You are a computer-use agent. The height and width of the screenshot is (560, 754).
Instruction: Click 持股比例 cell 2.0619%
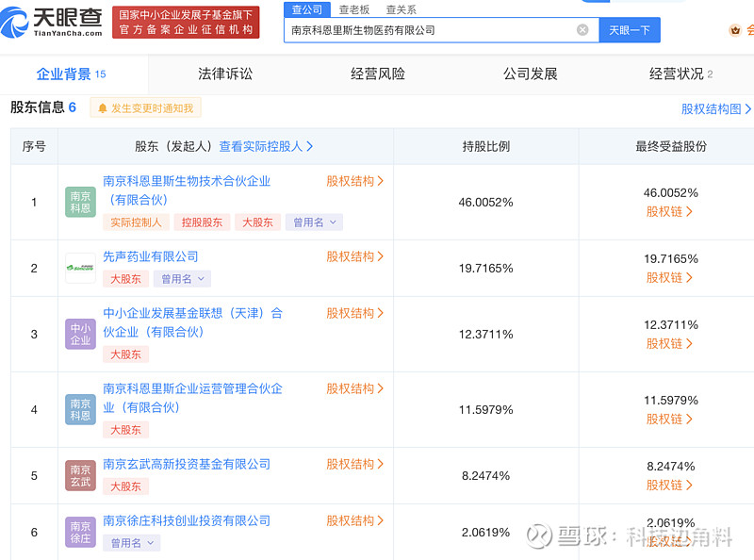pyautogui.click(x=485, y=532)
